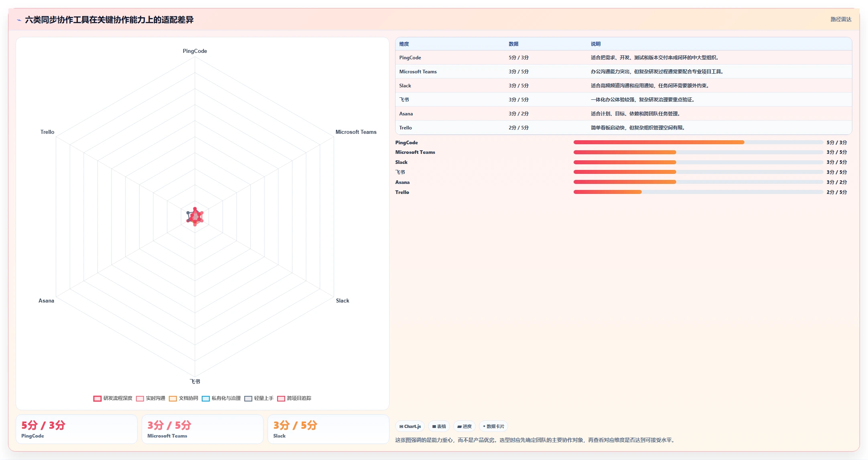Click the small icon before the title
Screen dimensions: 868x460
click(x=19, y=20)
